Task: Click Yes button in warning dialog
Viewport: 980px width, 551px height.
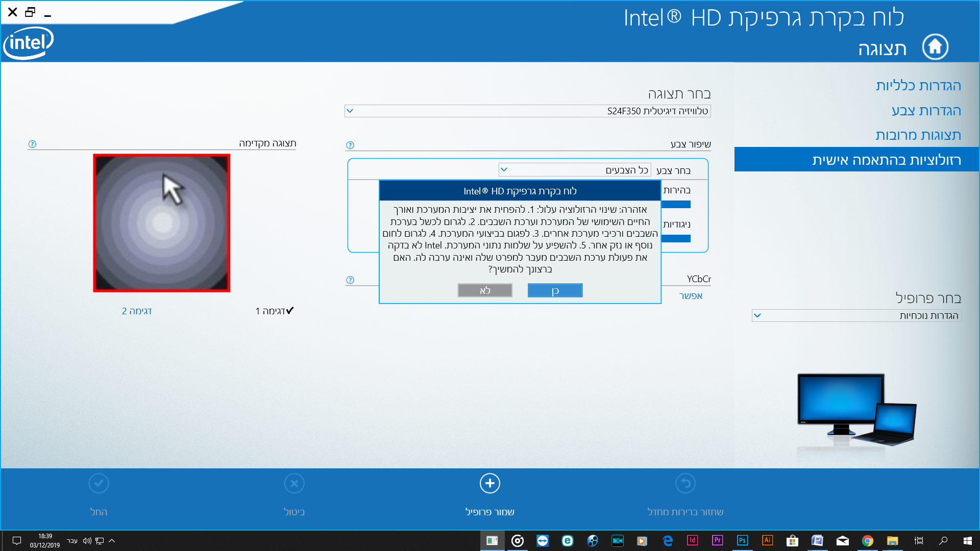Action: [555, 290]
